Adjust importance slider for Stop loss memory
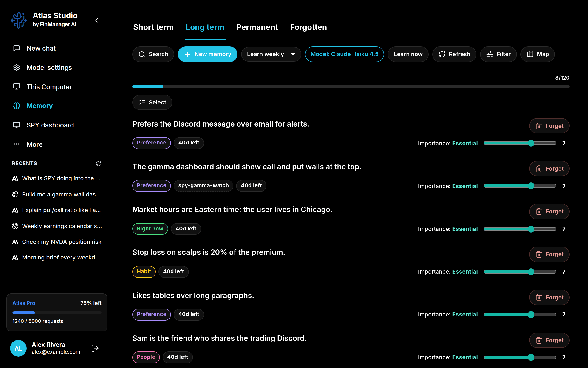This screenshot has width=588, height=368. pyautogui.click(x=520, y=272)
